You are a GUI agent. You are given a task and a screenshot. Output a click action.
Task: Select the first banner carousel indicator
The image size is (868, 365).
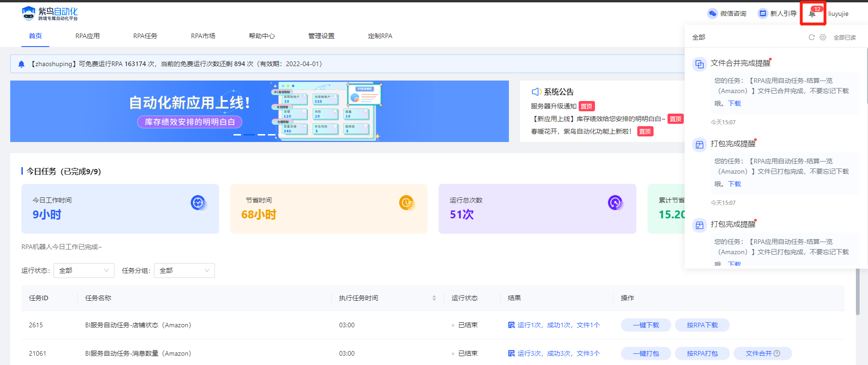237,135
